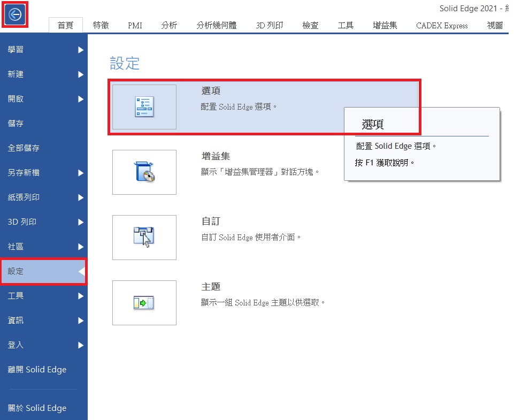Image resolution: width=522 pixels, height=420 pixels.
Task: Click the 自訂 Solid Edge 使用者介面 description
Action: click(x=251, y=238)
